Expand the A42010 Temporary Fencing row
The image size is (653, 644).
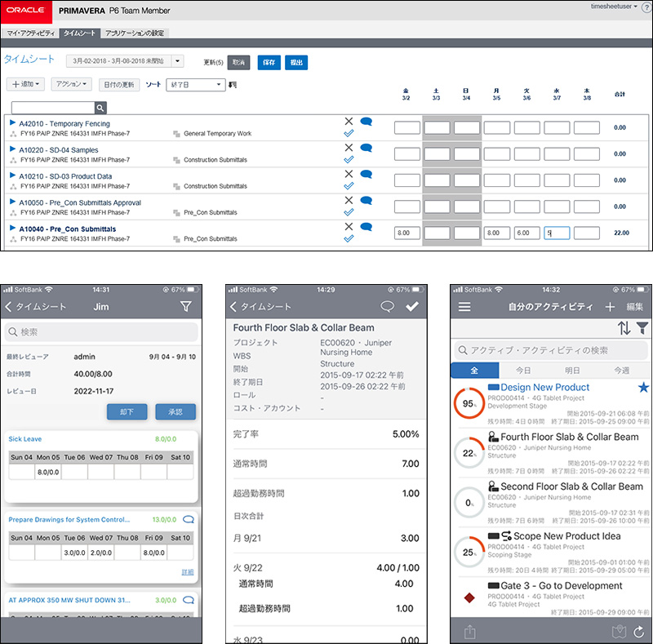pos(12,122)
